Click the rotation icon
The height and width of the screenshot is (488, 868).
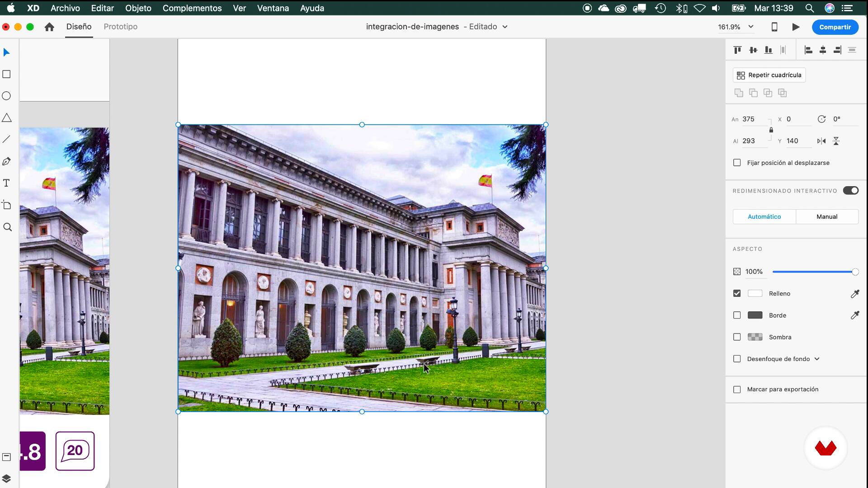pos(821,119)
